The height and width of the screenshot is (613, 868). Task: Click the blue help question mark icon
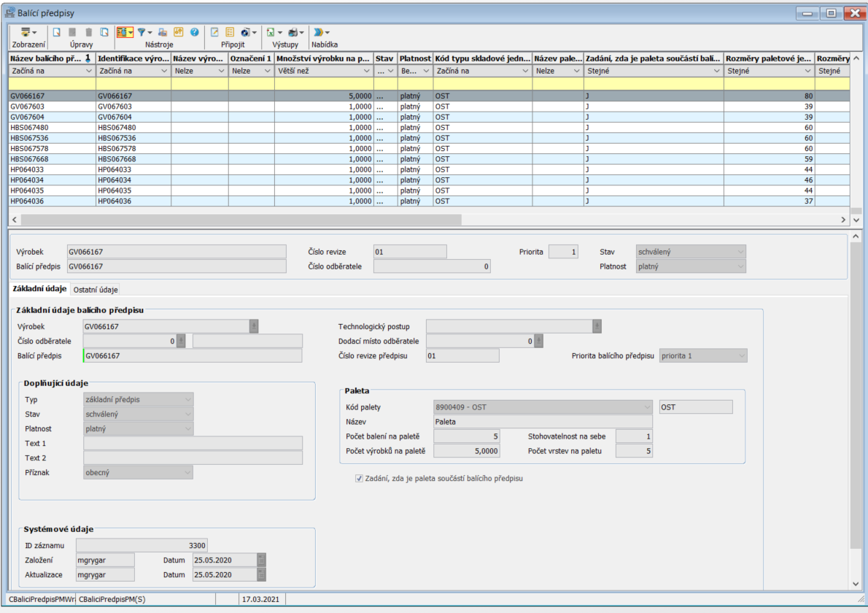195,32
